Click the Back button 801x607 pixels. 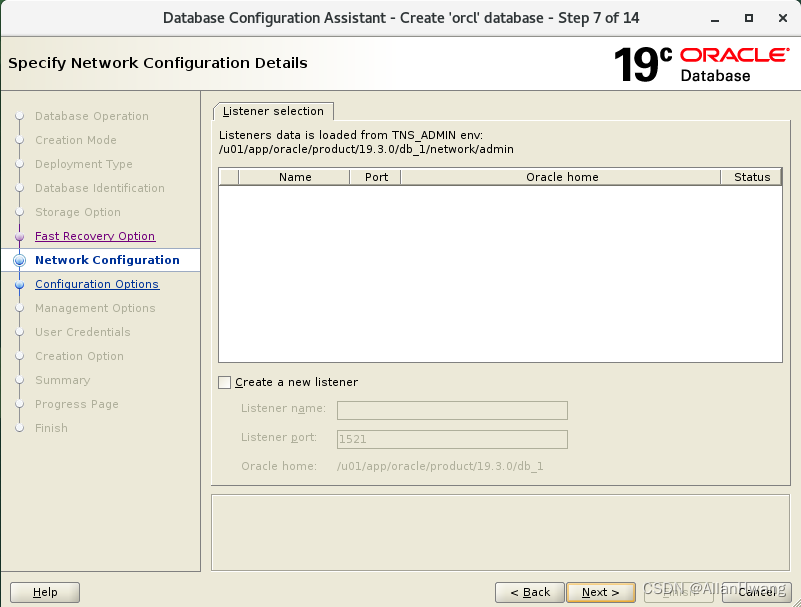pyautogui.click(x=529, y=592)
